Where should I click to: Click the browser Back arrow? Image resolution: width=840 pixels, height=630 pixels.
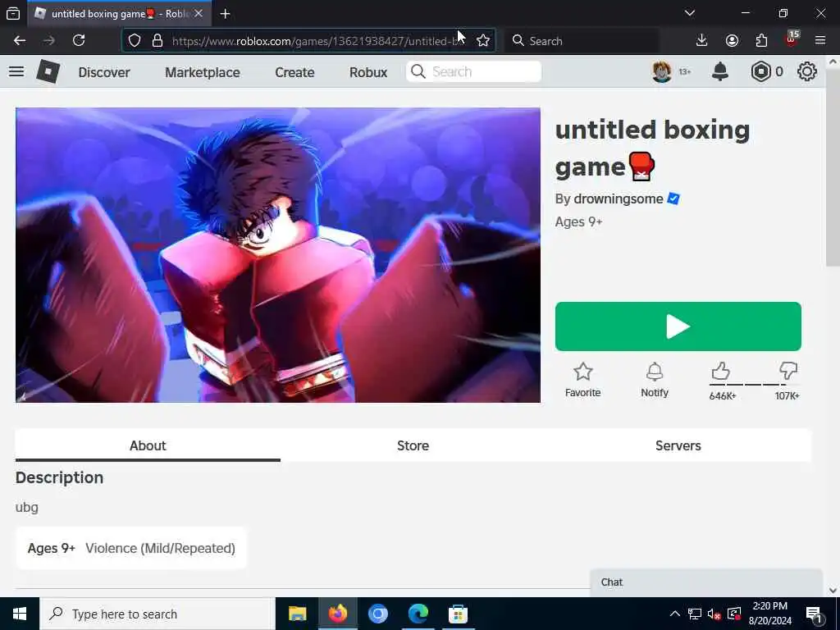(x=20, y=41)
